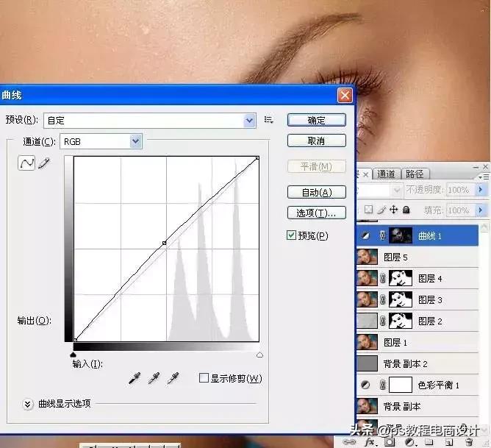Click the 图层 2 gray layer thumbnail
This screenshot has width=491, height=448.
point(367,321)
